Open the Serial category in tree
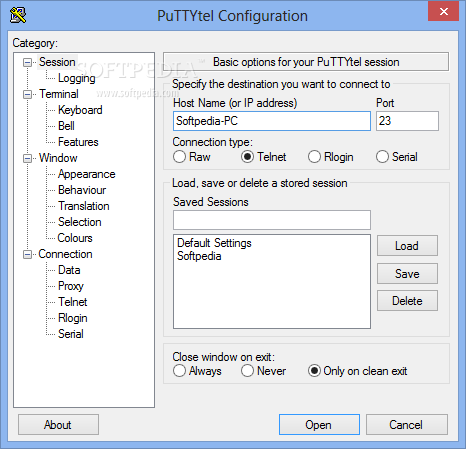466x449 pixels. tap(70, 334)
